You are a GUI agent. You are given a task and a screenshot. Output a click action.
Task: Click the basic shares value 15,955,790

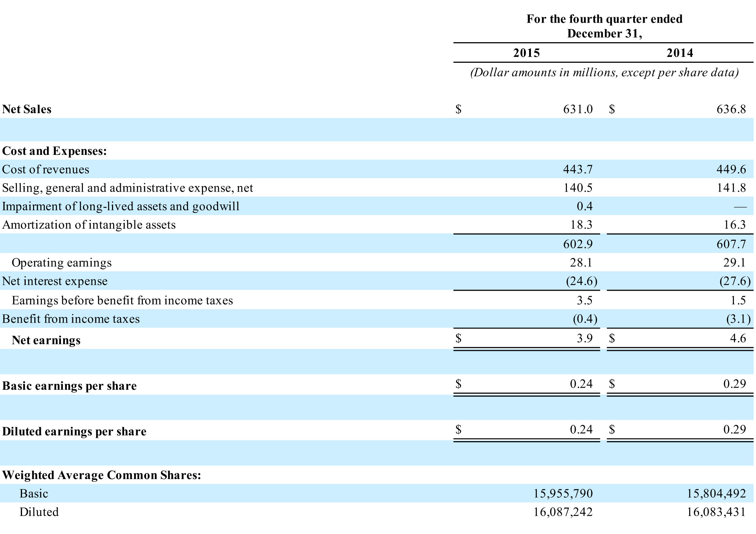point(563,494)
